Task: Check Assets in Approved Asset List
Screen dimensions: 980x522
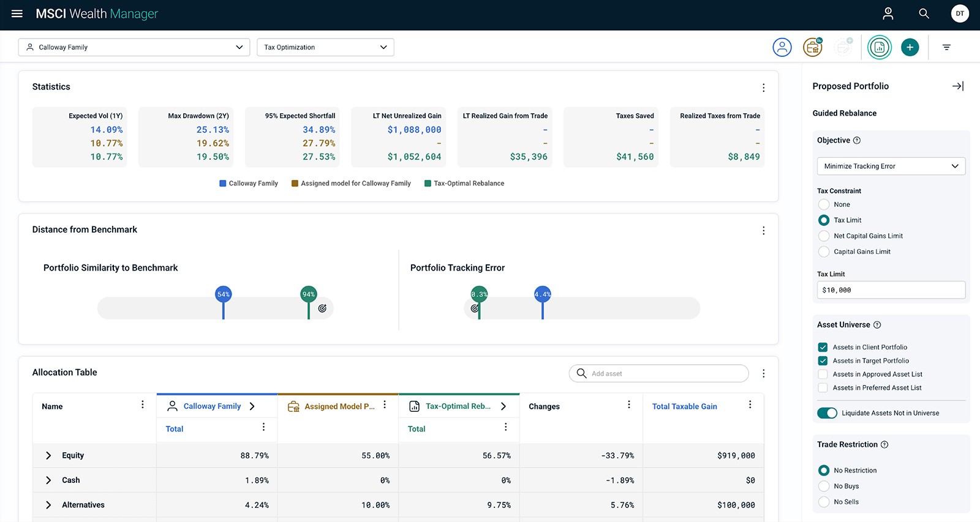Action: tap(823, 374)
